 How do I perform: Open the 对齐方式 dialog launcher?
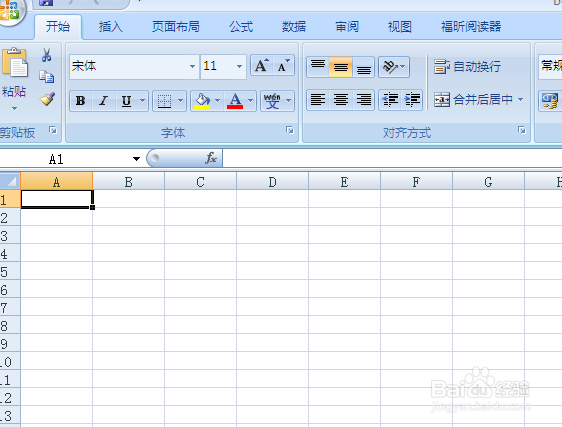coord(521,130)
